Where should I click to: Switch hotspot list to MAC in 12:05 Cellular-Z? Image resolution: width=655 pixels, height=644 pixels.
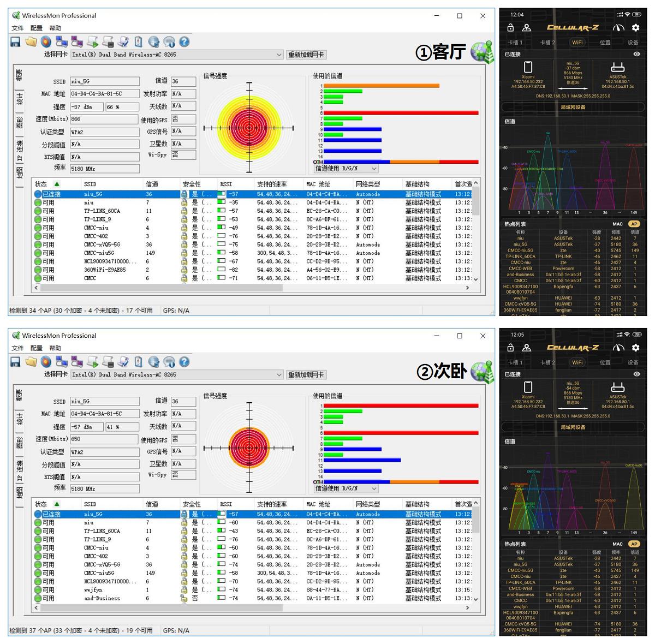617,544
